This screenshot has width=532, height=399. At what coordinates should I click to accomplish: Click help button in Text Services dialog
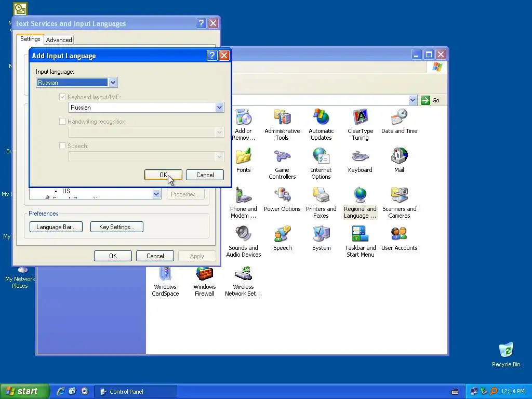coord(201,23)
